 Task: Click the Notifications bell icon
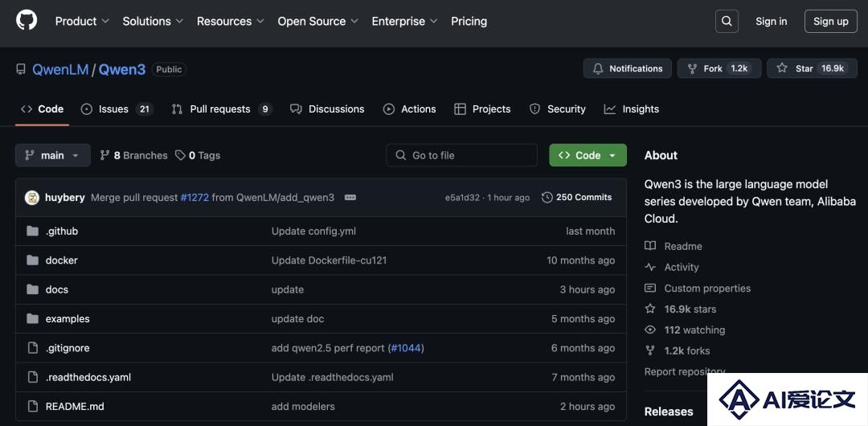(598, 68)
